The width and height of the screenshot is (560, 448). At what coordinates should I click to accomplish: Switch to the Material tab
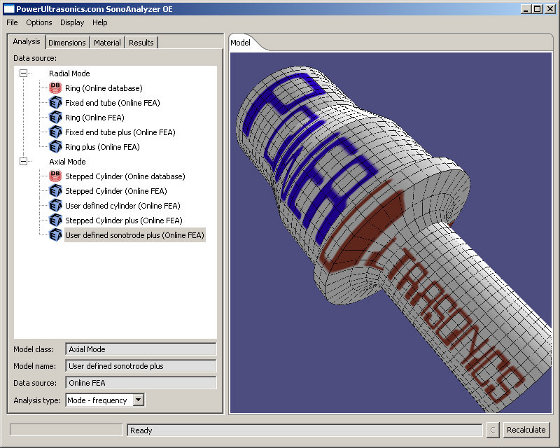coord(107,43)
